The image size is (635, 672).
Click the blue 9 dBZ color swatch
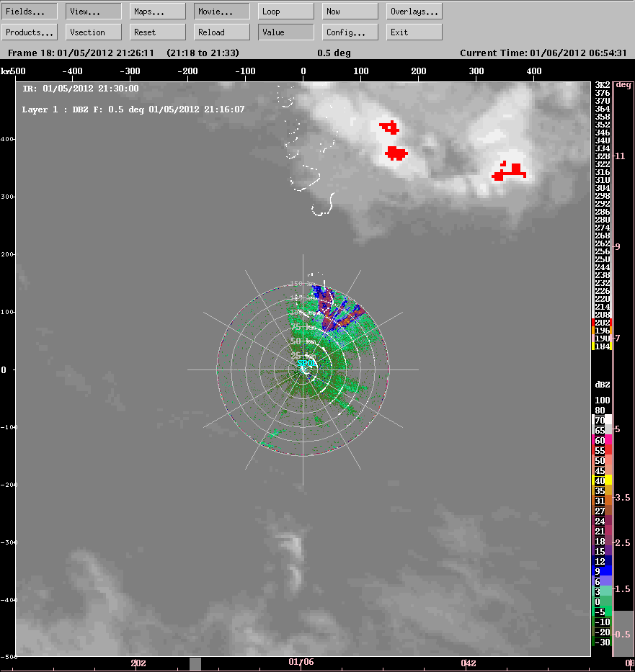click(601, 571)
